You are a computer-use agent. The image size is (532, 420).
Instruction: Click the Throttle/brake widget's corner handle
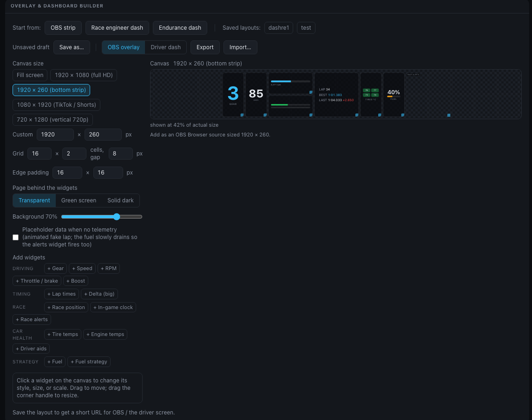coord(311,115)
